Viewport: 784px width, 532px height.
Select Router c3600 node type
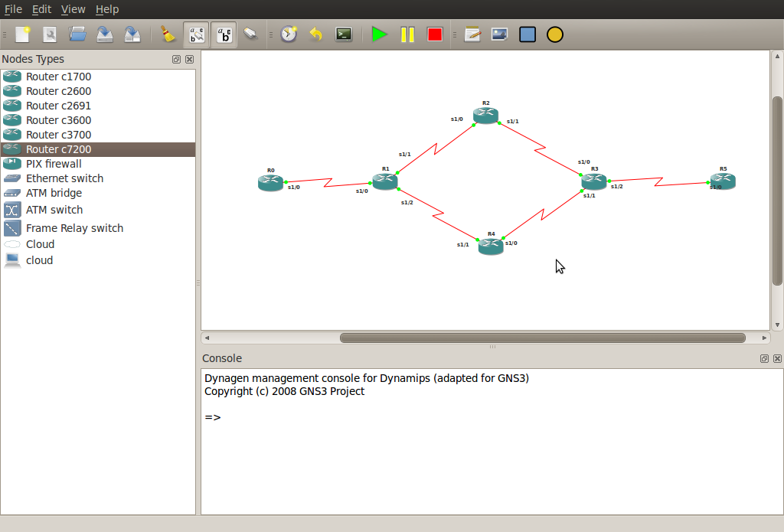[x=98, y=120]
